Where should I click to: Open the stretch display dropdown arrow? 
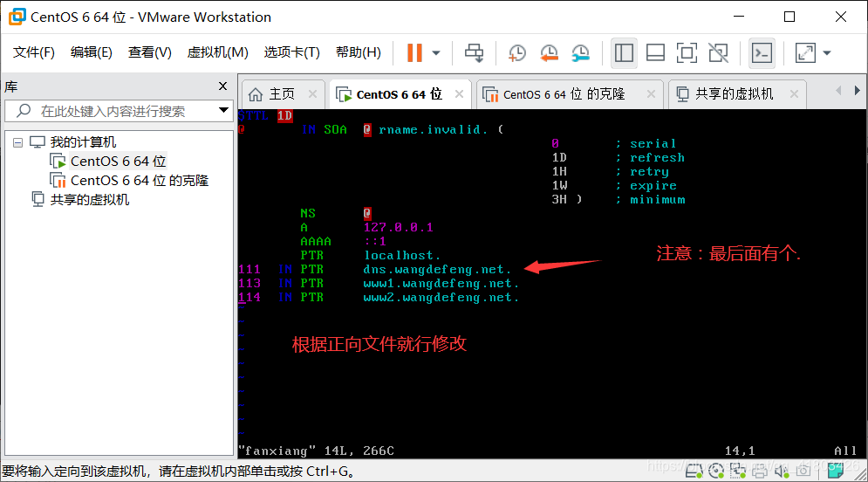pyautogui.click(x=827, y=53)
